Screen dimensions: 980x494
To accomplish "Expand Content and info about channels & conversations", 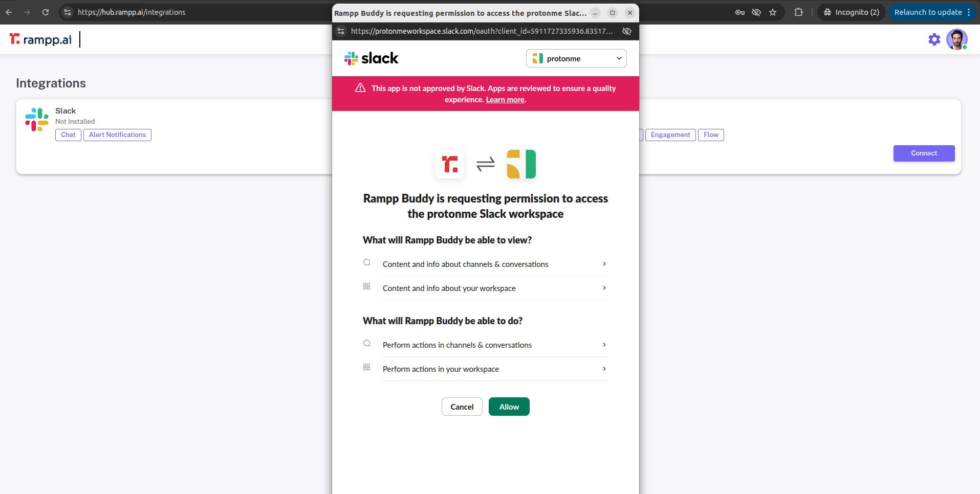I will pyautogui.click(x=494, y=264).
